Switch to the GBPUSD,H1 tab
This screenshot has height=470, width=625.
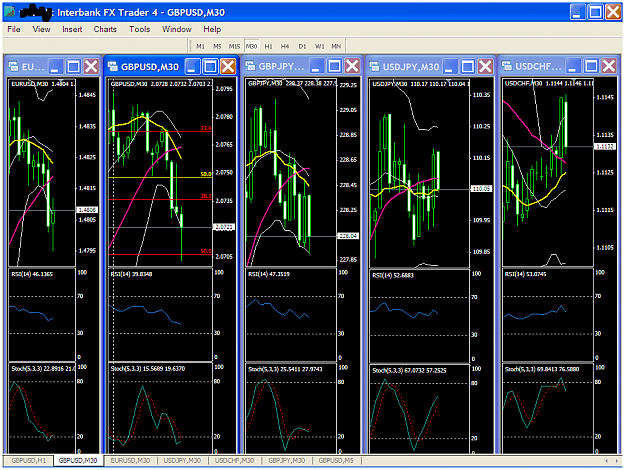pos(29,460)
